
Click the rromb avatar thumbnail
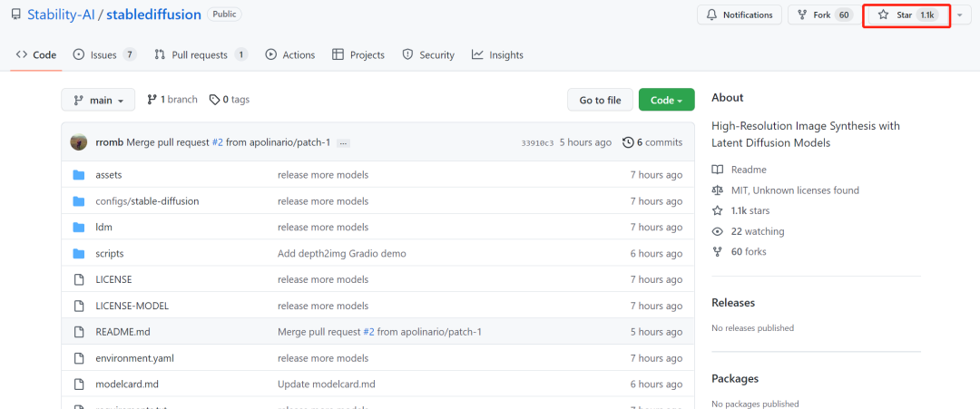[79, 142]
